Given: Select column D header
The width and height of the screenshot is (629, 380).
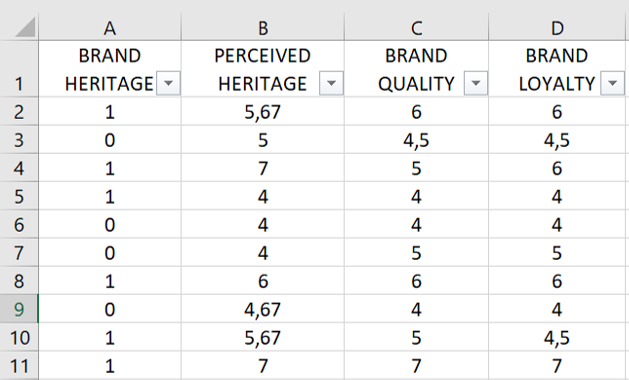Looking at the screenshot, I should [557, 28].
